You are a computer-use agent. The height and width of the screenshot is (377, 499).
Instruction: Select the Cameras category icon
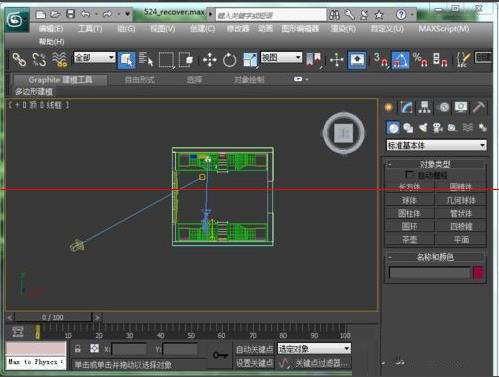pos(437,128)
